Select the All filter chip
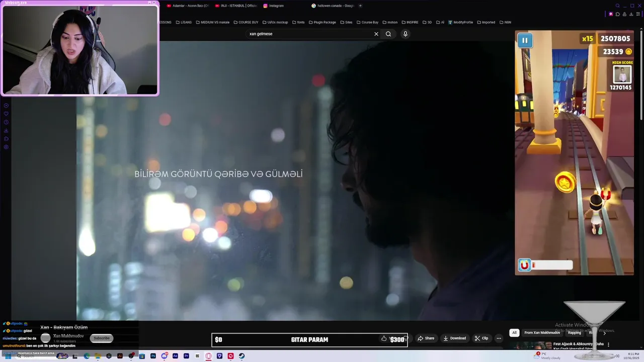 [514, 333]
